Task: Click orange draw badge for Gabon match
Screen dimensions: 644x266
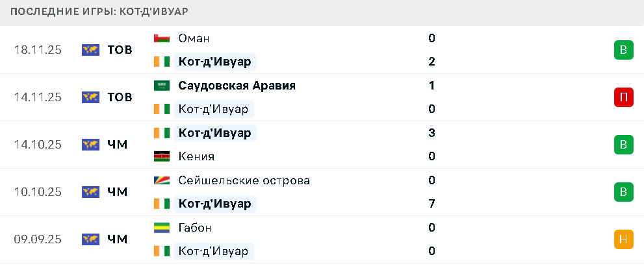Action: coord(623,239)
